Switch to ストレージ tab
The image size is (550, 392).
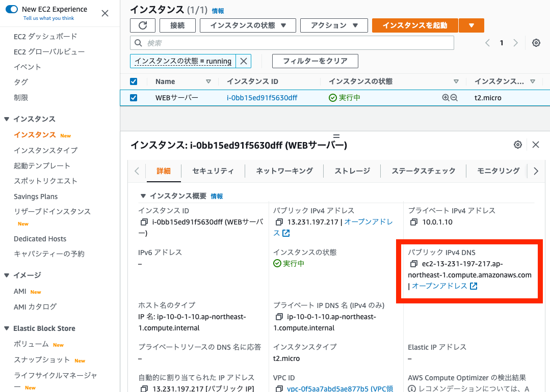(x=352, y=171)
